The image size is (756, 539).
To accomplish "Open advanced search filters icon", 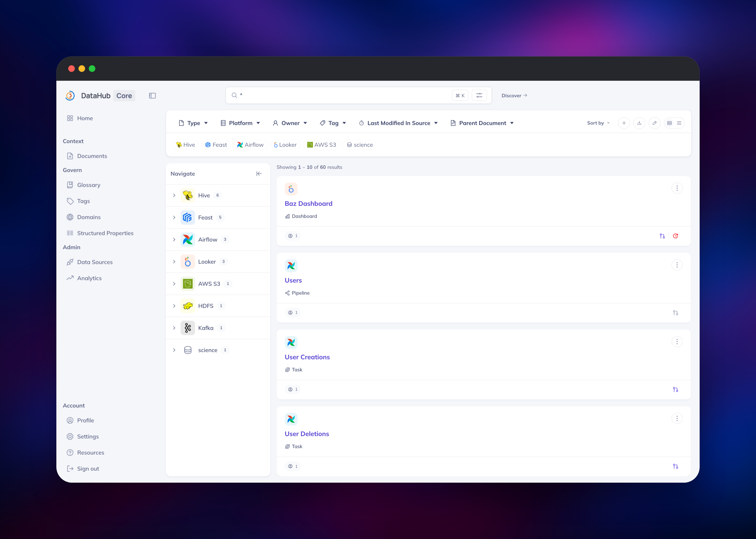I will point(479,95).
